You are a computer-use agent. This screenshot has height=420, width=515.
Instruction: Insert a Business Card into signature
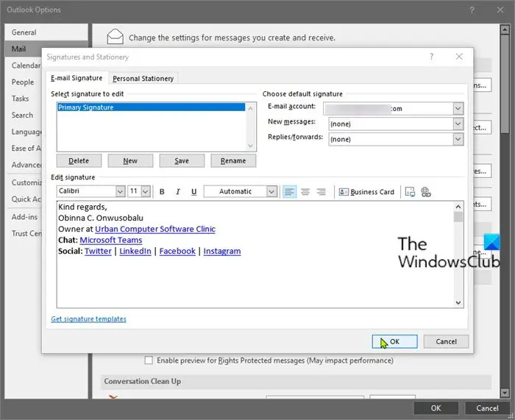click(x=366, y=192)
